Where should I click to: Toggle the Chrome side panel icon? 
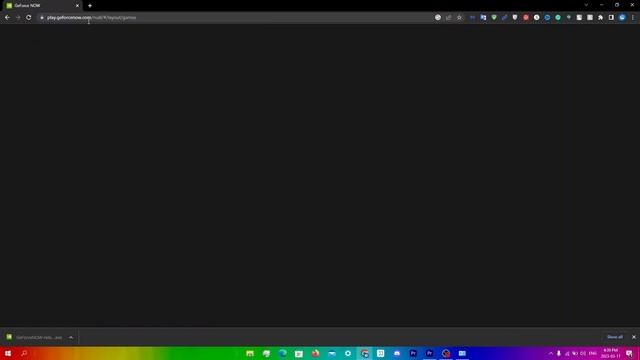point(611,18)
